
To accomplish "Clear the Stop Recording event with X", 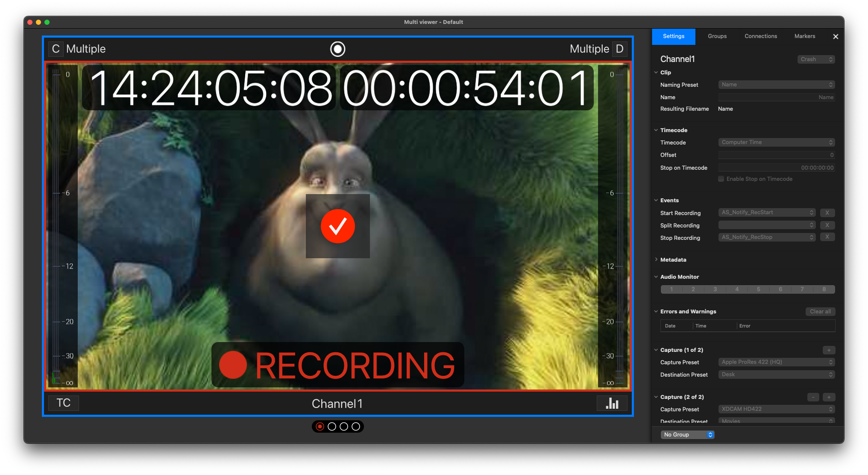I will 827,237.
